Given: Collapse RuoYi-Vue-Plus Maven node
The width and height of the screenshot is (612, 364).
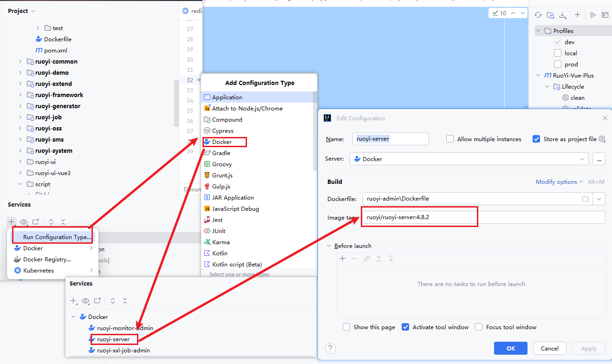Looking at the screenshot, I should click(538, 76).
